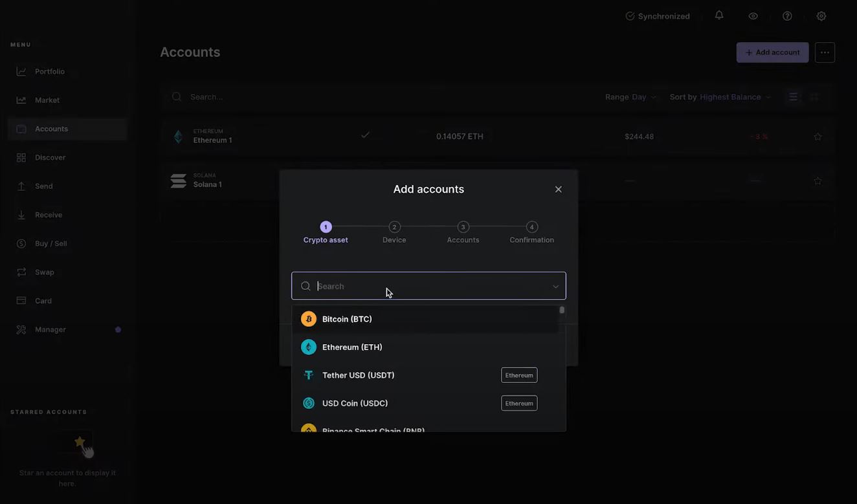This screenshot has width=857, height=504.
Task: Click the Swap arrows icon
Action: [x=21, y=272]
